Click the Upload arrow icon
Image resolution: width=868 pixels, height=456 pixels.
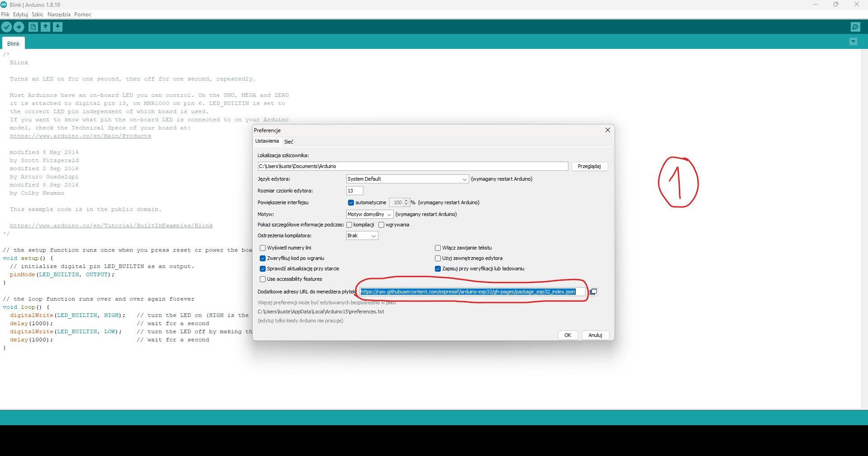[19, 27]
